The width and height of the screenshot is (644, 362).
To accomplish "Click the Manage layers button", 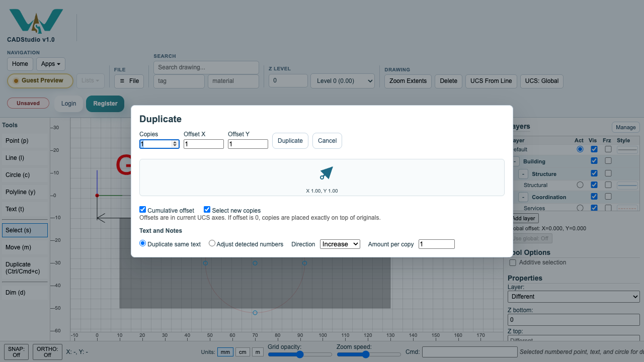I will coord(626,128).
